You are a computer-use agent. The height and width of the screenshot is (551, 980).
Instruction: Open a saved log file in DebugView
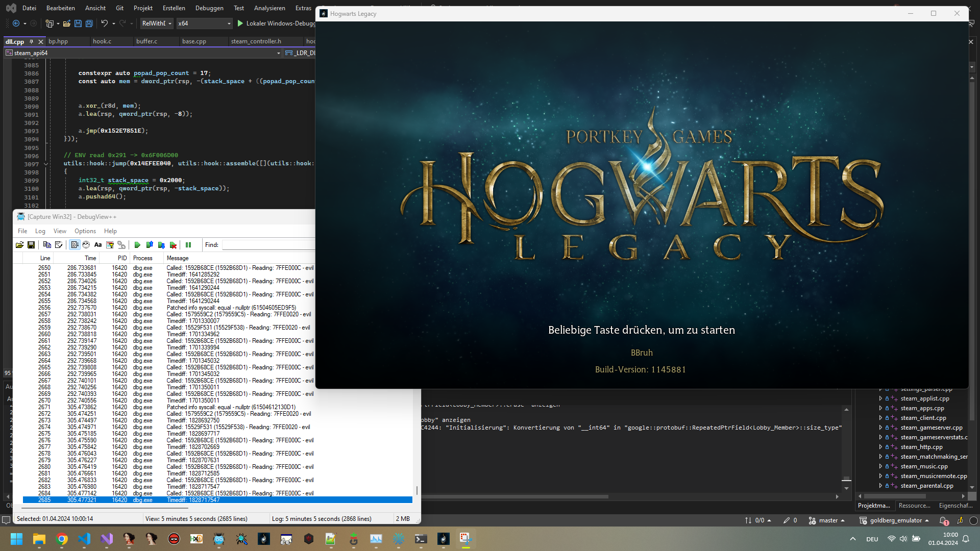pos(19,245)
